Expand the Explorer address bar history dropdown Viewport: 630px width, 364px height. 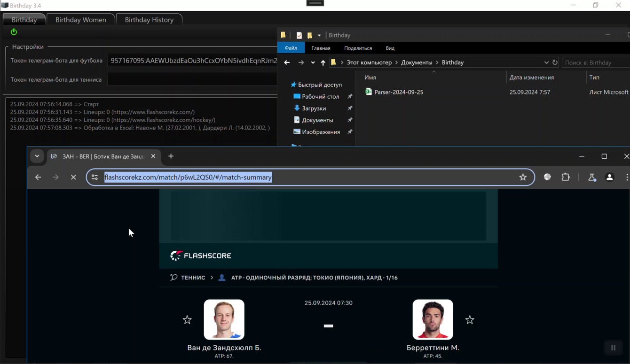click(546, 62)
